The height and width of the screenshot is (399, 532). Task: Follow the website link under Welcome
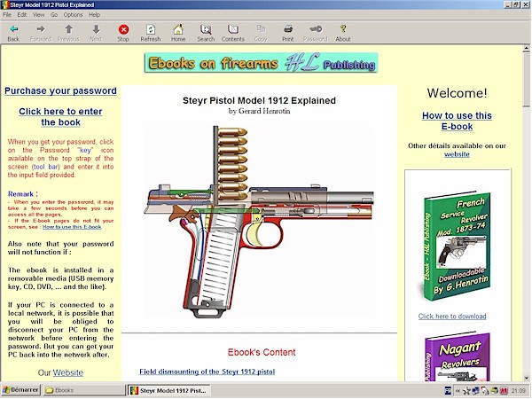click(x=457, y=154)
